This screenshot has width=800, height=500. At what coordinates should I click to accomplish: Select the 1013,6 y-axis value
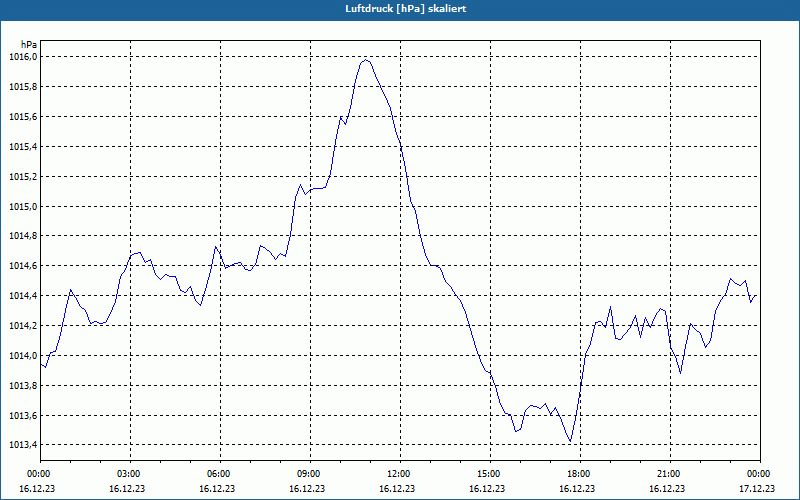23,416
